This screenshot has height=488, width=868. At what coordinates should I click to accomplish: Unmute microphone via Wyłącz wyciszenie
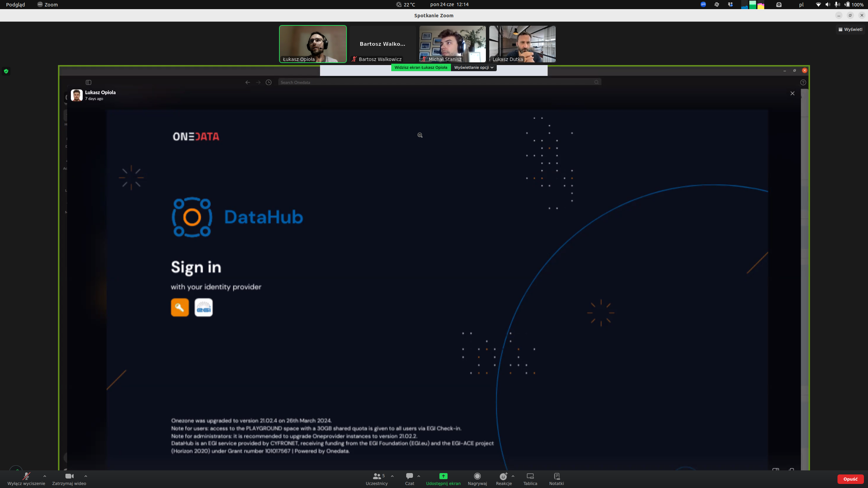pyautogui.click(x=26, y=478)
